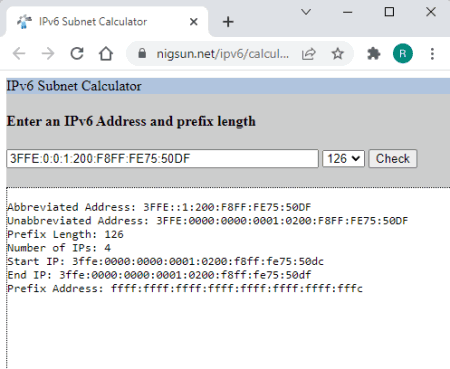The height and width of the screenshot is (369, 450).
Task: Click the IPv6 address input field
Action: pyautogui.click(x=162, y=159)
